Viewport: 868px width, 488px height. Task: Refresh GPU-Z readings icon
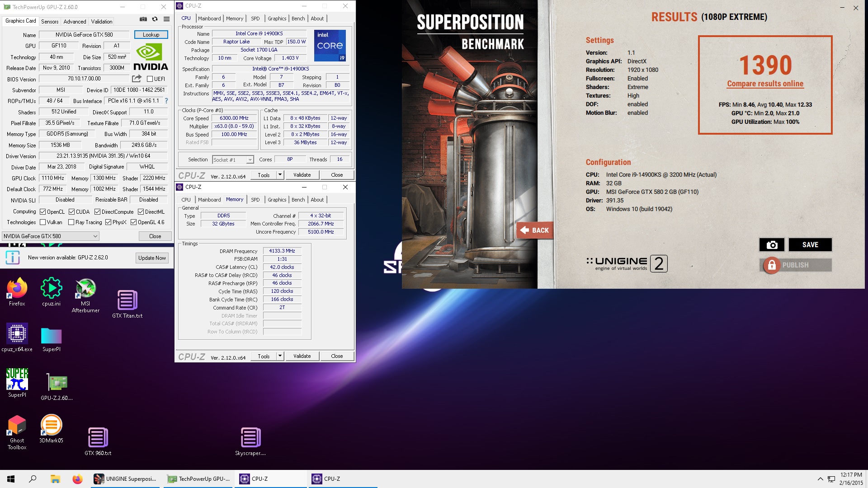pyautogui.click(x=155, y=19)
